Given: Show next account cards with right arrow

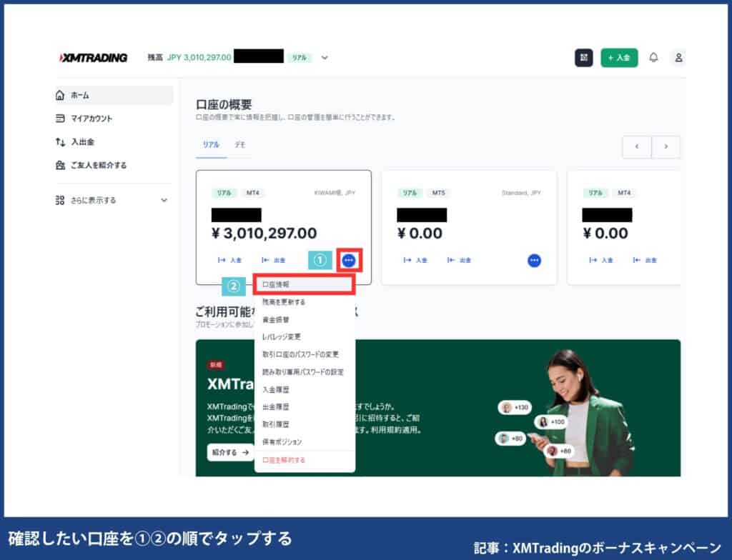Looking at the screenshot, I should click(666, 146).
